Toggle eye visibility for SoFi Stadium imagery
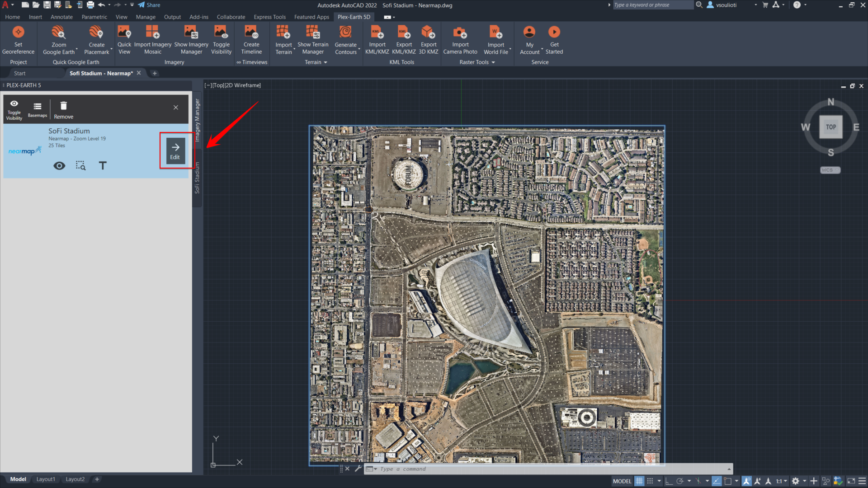The image size is (868, 488). pyautogui.click(x=59, y=165)
